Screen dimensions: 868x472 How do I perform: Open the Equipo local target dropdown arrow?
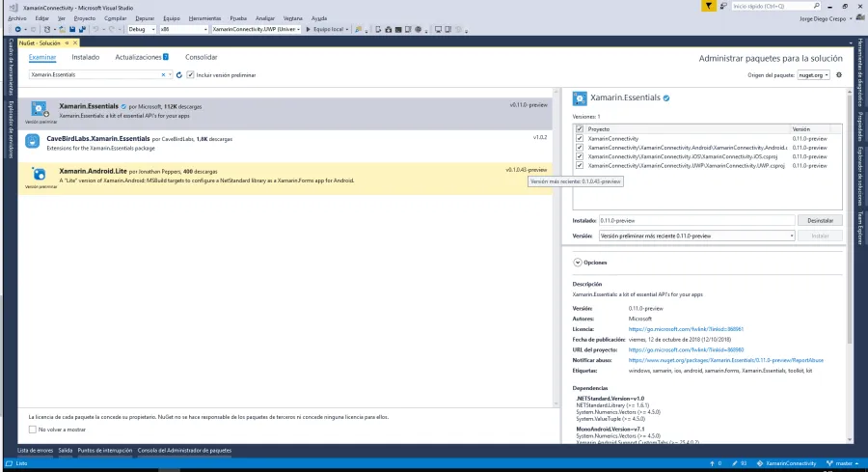pos(347,29)
